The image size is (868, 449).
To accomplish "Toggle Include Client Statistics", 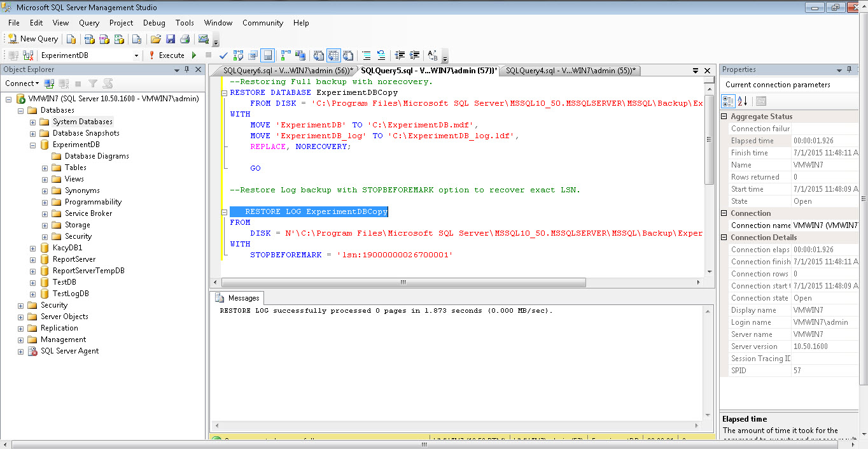I will pyautogui.click(x=300, y=55).
